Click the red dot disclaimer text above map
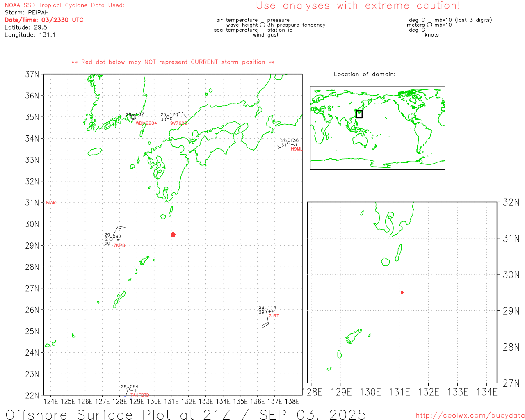525x420 pixels. coord(173,62)
